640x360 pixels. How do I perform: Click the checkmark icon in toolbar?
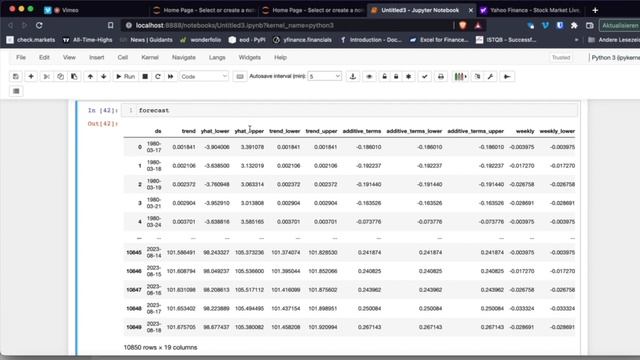(424, 76)
